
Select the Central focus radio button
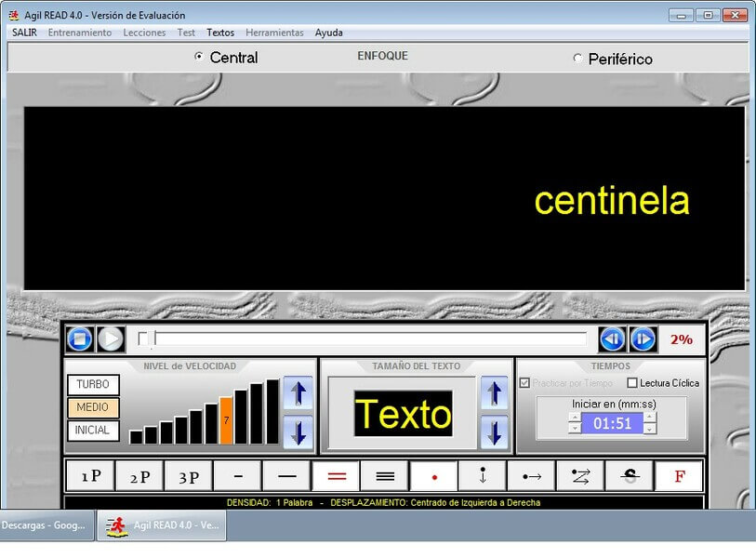coord(198,57)
